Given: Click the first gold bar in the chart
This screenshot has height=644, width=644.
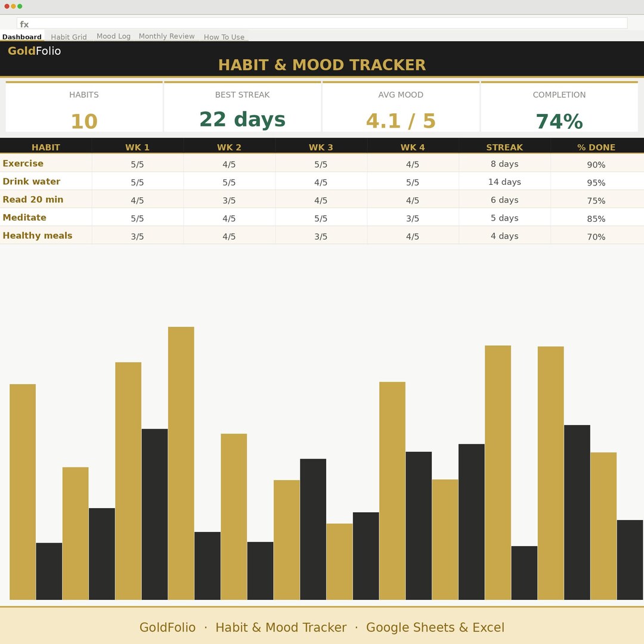Looking at the screenshot, I should pyautogui.click(x=23, y=492).
